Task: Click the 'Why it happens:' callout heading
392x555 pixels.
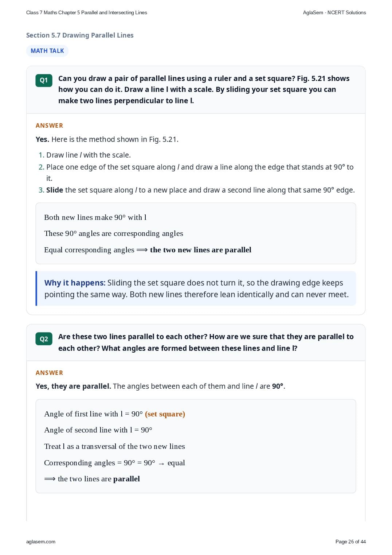Action: pyautogui.click(x=75, y=283)
